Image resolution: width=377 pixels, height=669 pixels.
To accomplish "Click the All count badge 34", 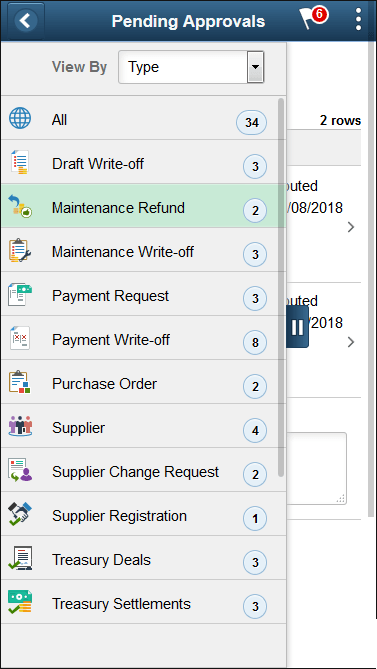I will [x=252, y=123].
